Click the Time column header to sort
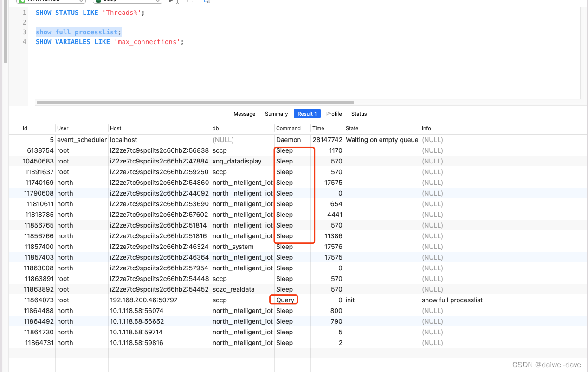Image resolution: width=588 pixels, height=372 pixels. 317,128
